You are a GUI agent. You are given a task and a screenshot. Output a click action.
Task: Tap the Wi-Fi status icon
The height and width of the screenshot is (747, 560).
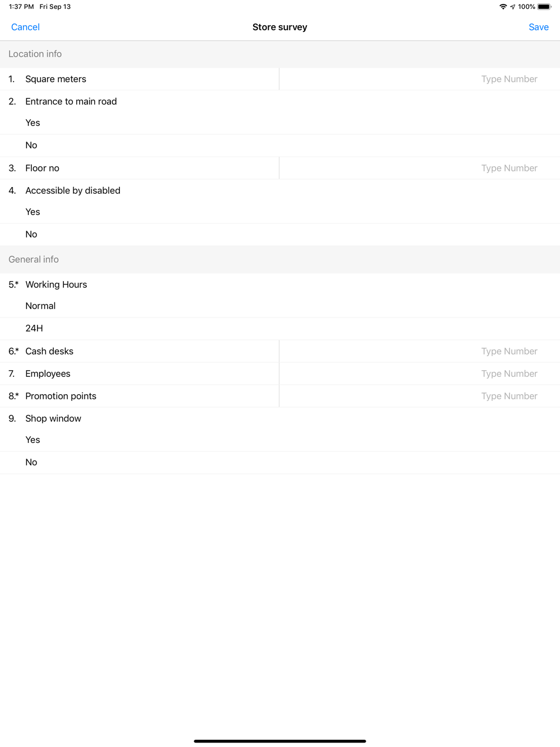pyautogui.click(x=503, y=7)
